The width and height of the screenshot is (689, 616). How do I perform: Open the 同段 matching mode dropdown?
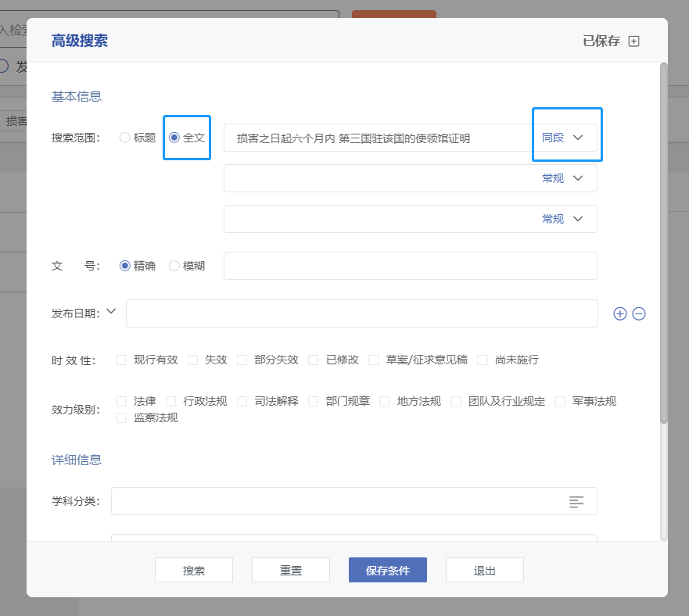point(563,138)
